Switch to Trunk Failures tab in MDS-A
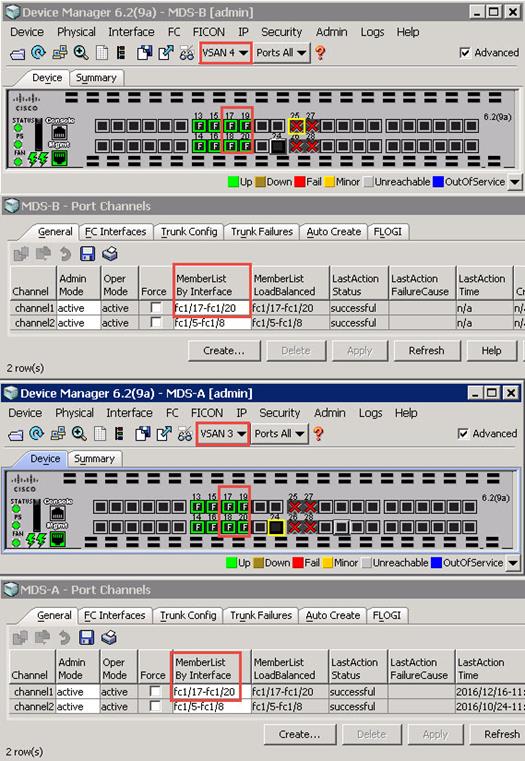This screenshot has height=761, width=525. (x=261, y=615)
